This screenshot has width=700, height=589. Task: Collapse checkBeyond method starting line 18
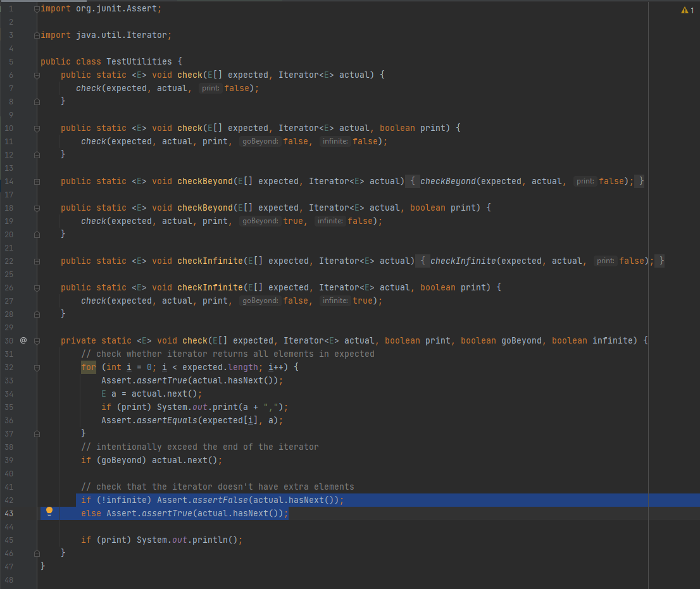(x=37, y=208)
